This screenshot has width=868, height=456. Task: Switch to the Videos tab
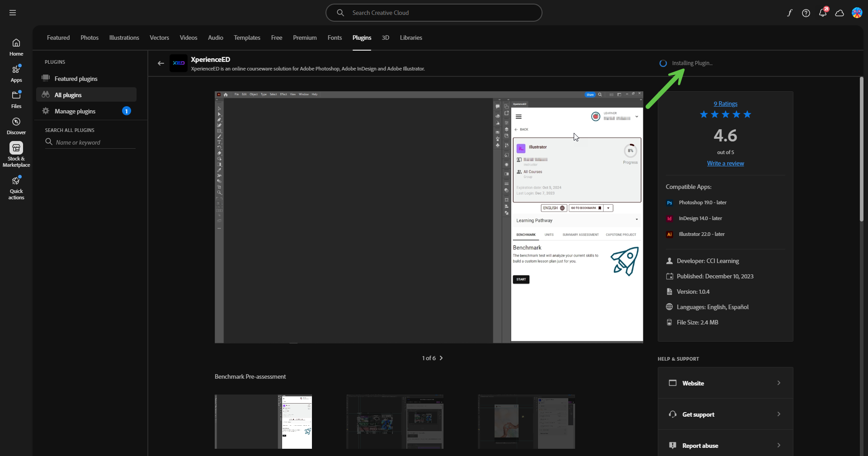tap(189, 38)
